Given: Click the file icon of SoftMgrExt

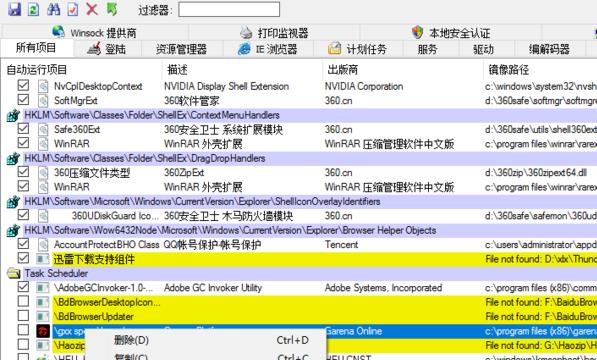Looking at the screenshot, I should [43, 101].
